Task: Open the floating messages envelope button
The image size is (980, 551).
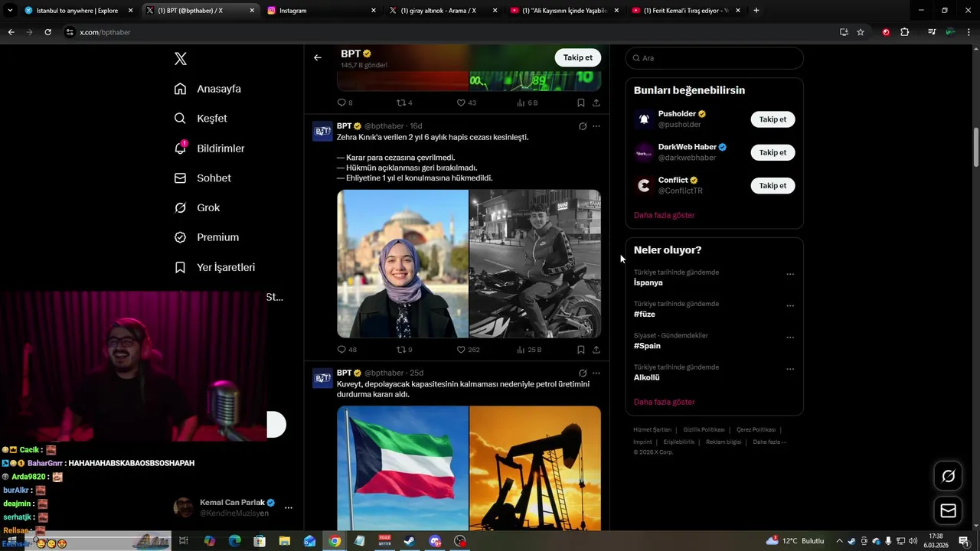Action: click(949, 511)
